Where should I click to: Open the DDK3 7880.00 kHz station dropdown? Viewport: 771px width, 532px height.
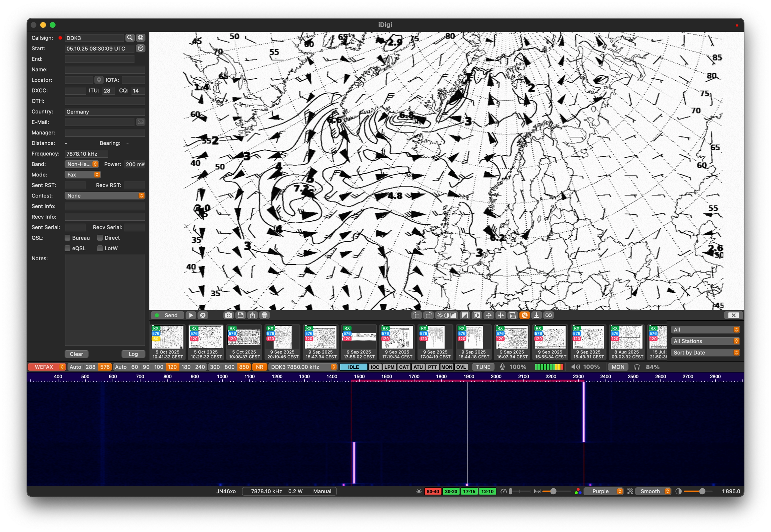[303, 367]
